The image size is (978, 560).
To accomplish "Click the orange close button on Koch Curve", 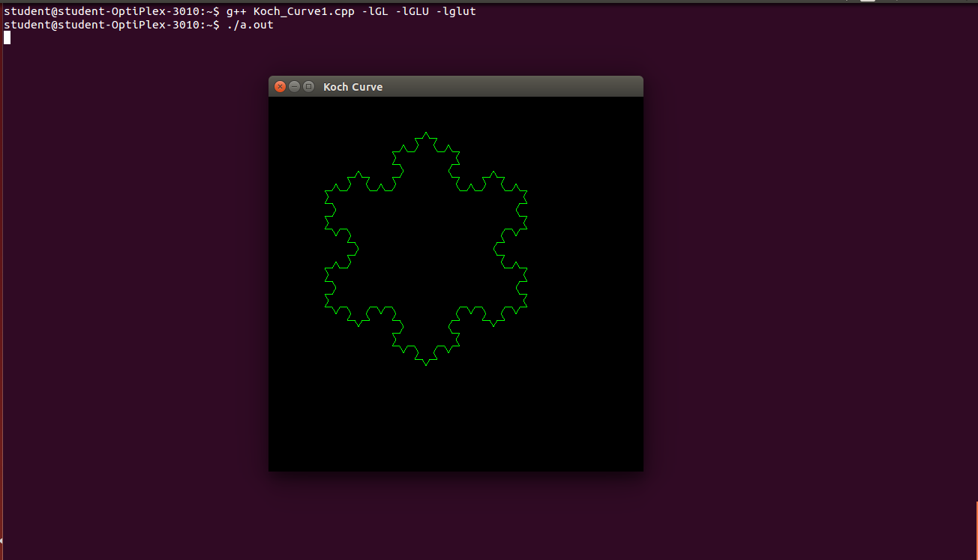I will [280, 86].
